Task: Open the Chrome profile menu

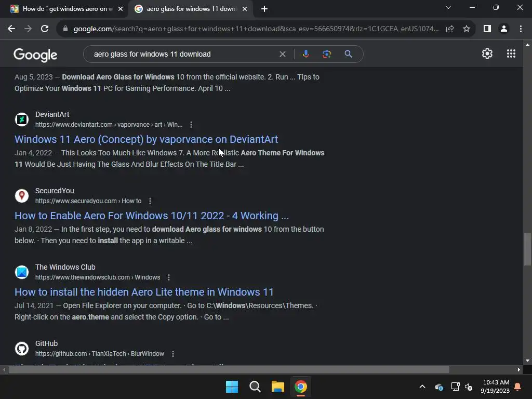Action: click(x=504, y=29)
